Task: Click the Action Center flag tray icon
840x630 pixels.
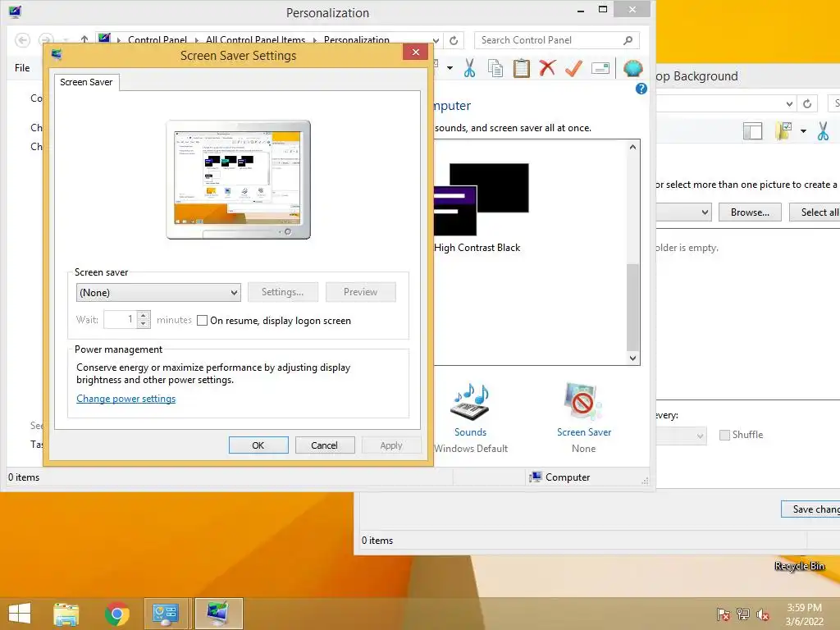Action: coord(724,614)
